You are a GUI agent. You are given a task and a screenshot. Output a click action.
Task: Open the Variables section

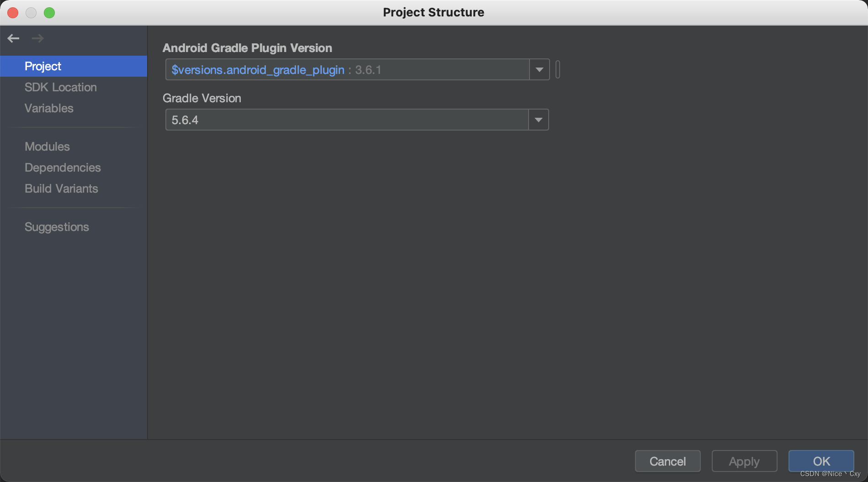[48, 108]
